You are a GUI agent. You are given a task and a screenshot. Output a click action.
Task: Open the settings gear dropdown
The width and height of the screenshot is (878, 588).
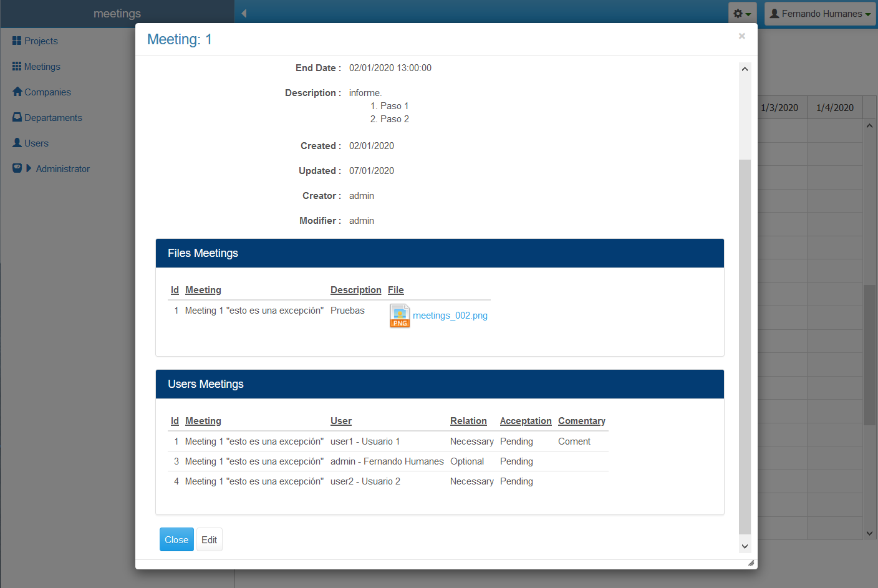click(742, 14)
